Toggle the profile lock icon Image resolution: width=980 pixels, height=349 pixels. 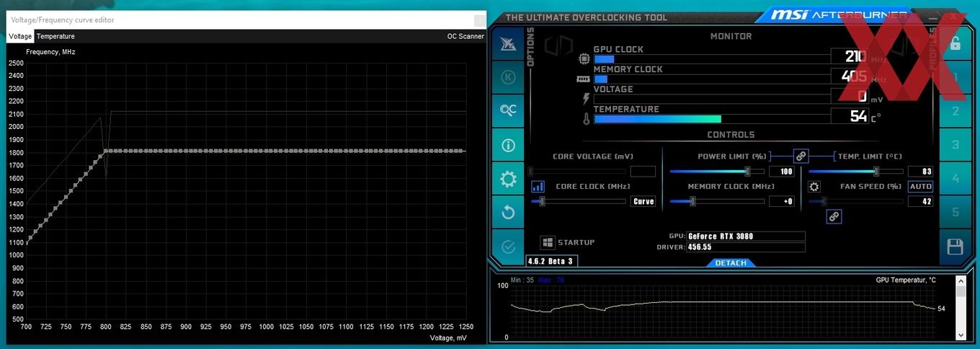(x=955, y=43)
